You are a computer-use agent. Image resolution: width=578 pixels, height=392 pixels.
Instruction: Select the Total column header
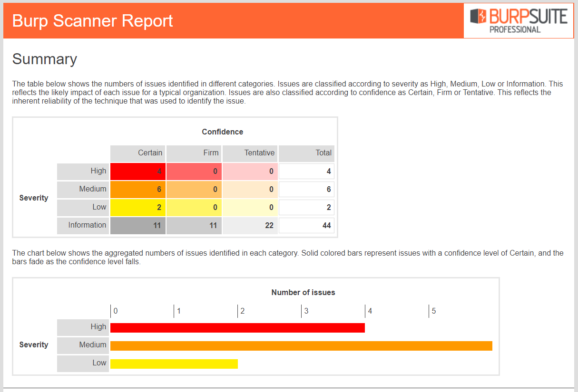[x=306, y=153]
